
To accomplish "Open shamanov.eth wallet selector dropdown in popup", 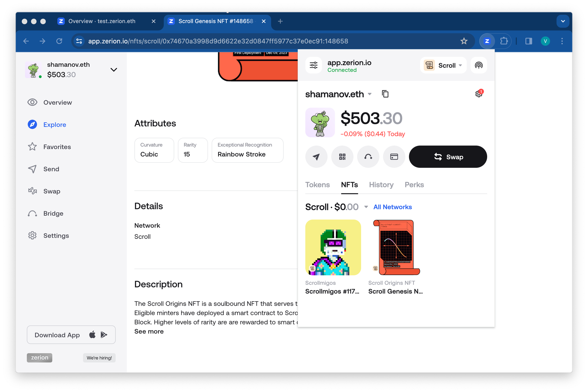I will (338, 94).
